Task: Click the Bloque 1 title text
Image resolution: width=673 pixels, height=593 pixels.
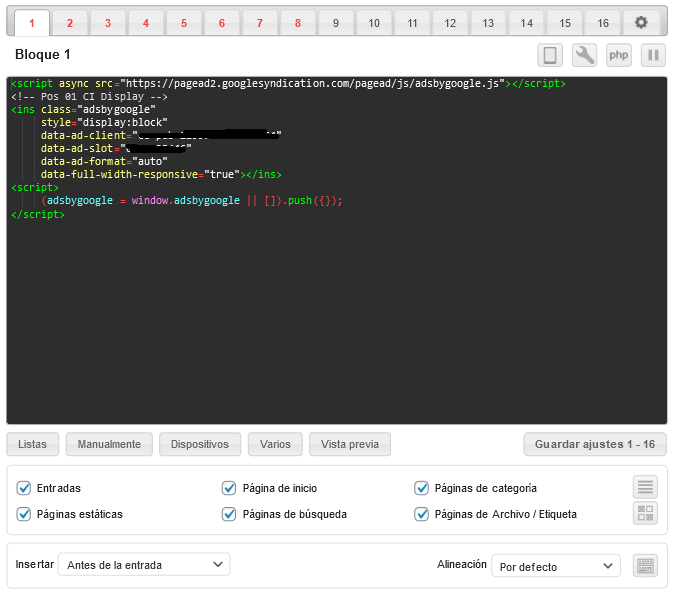Action: 42,54
